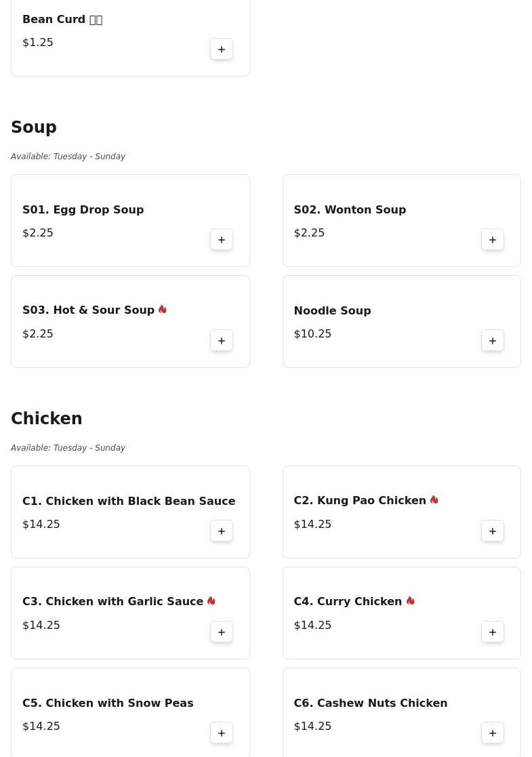Add S01. Egg Drop Soup to cart
This screenshot has height=757, width=532.
[x=222, y=240]
